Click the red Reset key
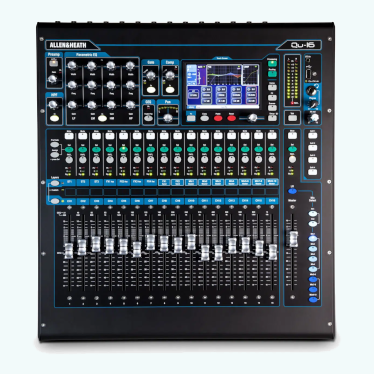 tap(232, 118)
